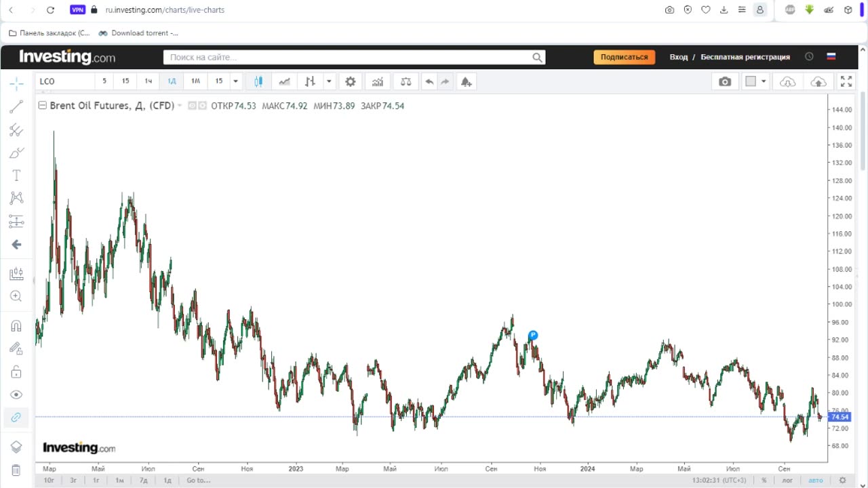Toggle fullscreen chart mode
The image size is (868, 488).
(846, 81)
